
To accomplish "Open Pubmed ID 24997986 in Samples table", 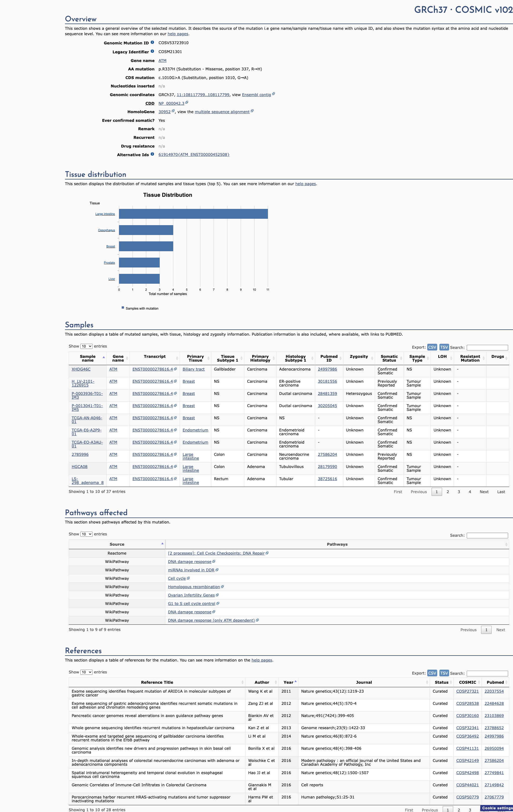I will pyautogui.click(x=327, y=369).
